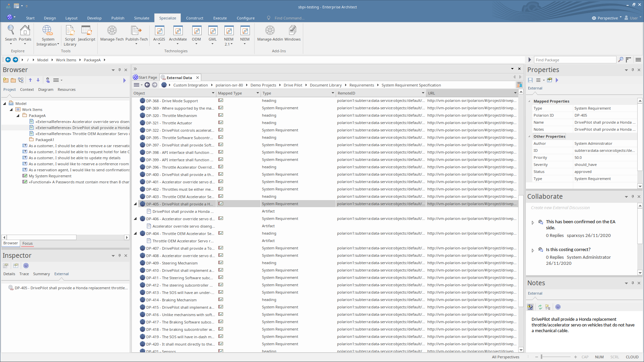Launch the JavaScript console tool
The height and width of the screenshot is (362, 644).
coord(87,34)
